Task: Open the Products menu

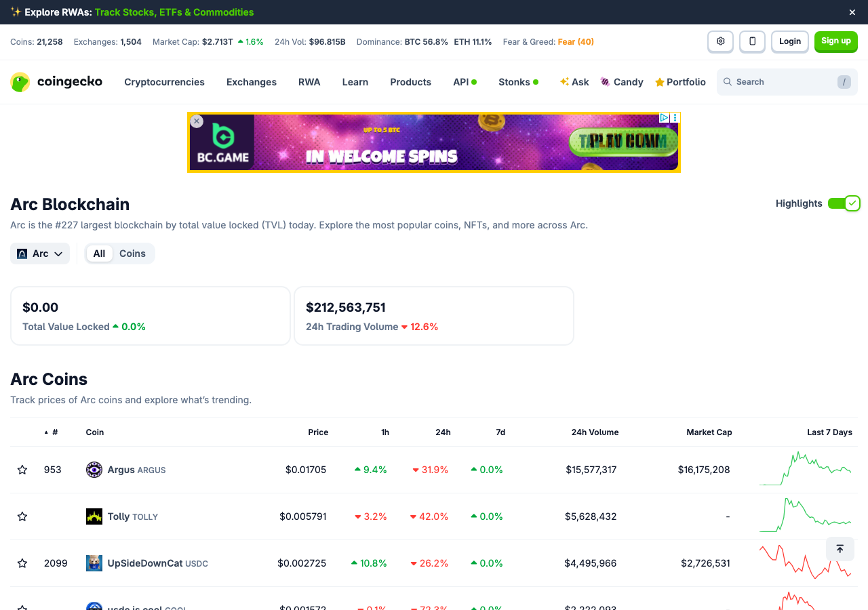Action: tap(410, 82)
